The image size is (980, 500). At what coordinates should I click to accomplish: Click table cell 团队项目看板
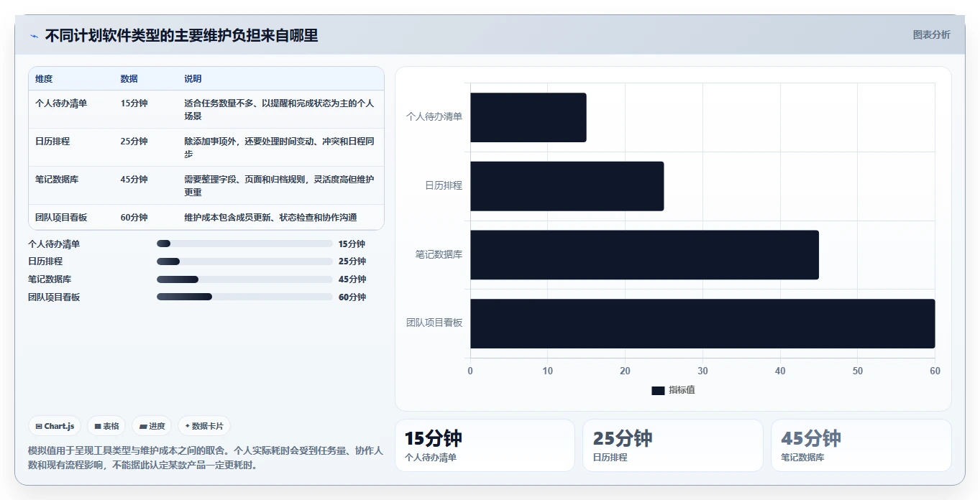tap(61, 218)
